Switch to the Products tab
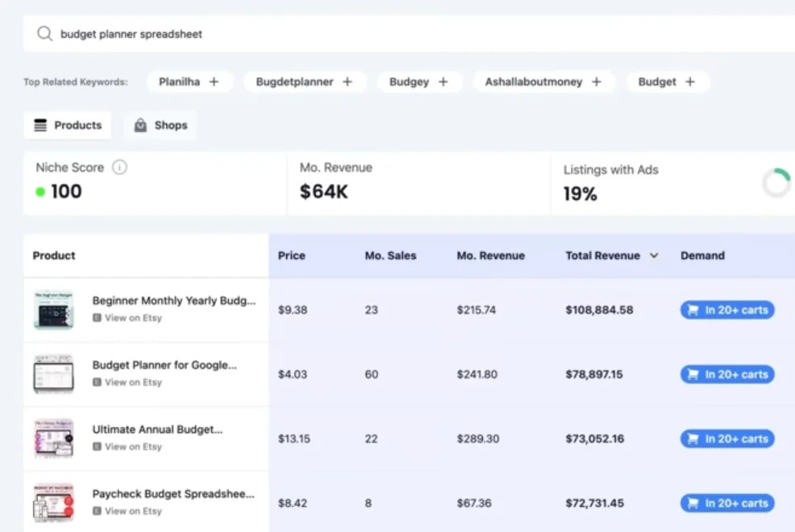This screenshot has width=795, height=532. coord(68,126)
